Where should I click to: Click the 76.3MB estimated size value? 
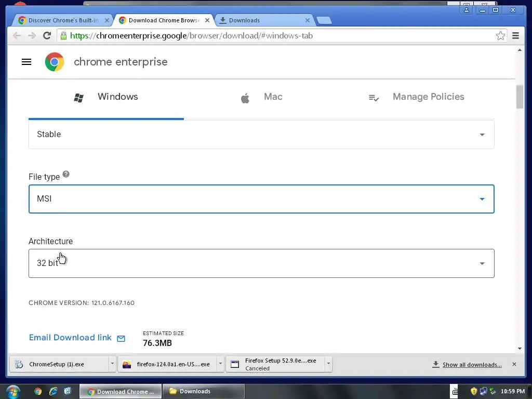click(157, 343)
